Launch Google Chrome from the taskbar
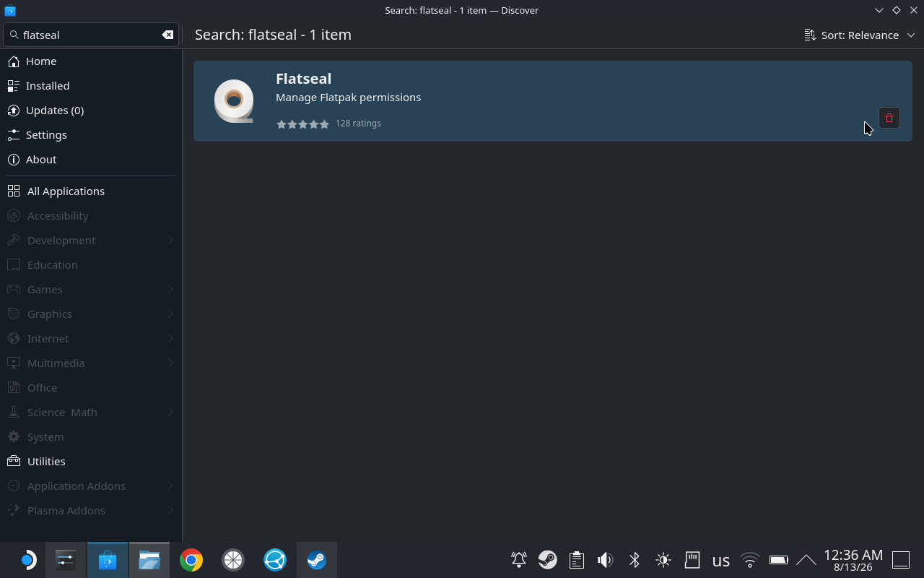Viewport: 924px width, 578px height. (191, 560)
